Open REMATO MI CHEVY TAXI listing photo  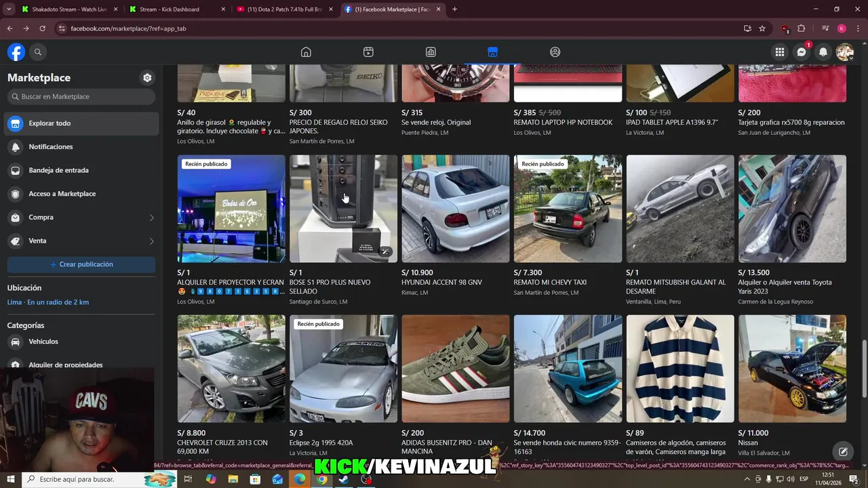tap(568, 209)
